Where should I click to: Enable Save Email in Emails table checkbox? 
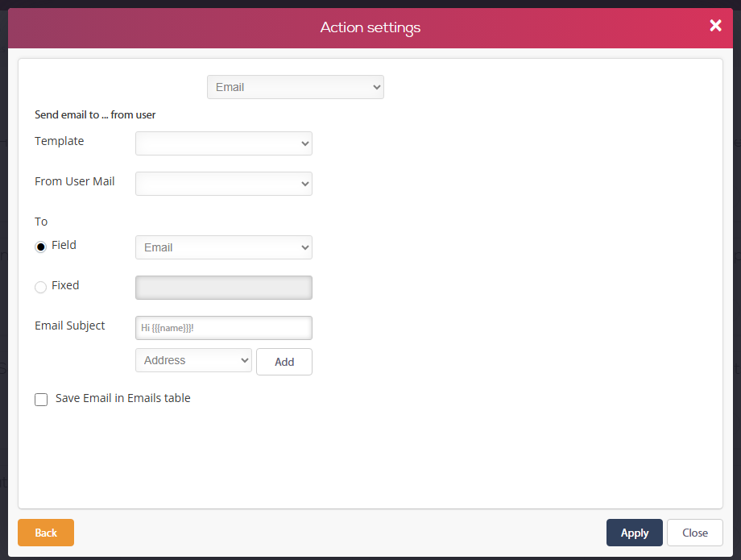[x=41, y=400]
